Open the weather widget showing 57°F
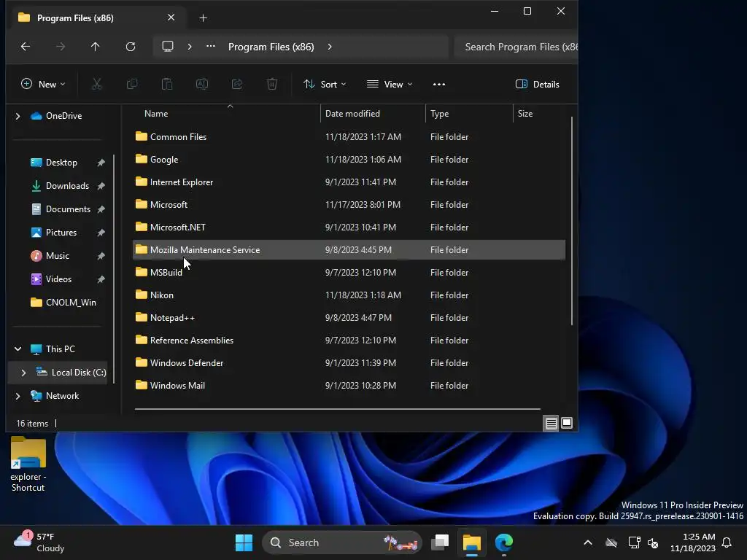Screen dimensions: 747x560 pyautogui.click(x=39, y=542)
